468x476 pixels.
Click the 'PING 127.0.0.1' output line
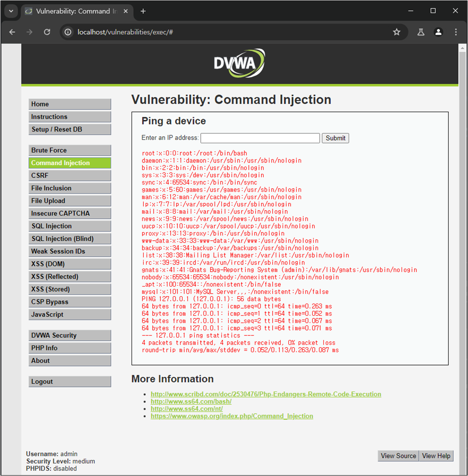(x=212, y=299)
